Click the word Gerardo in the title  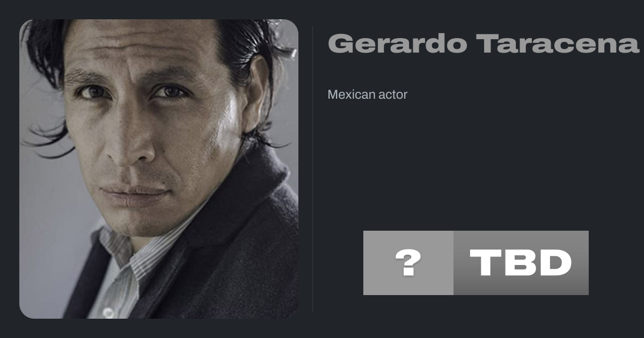point(398,43)
